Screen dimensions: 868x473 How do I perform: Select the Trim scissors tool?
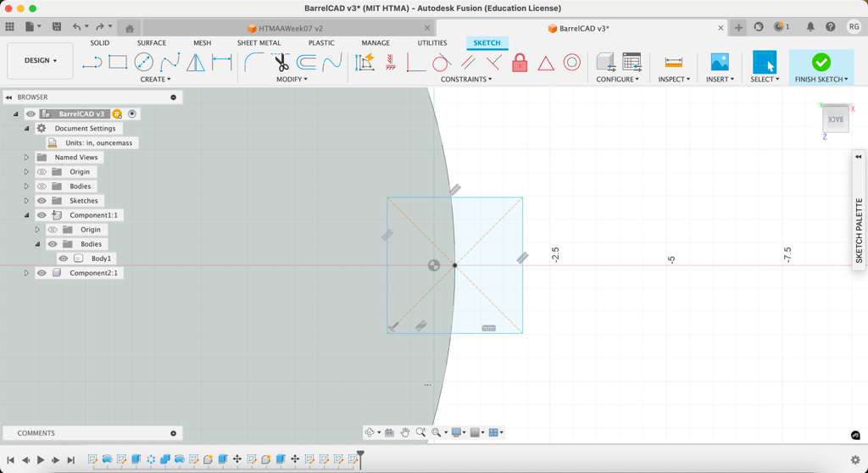click(281, 62)
